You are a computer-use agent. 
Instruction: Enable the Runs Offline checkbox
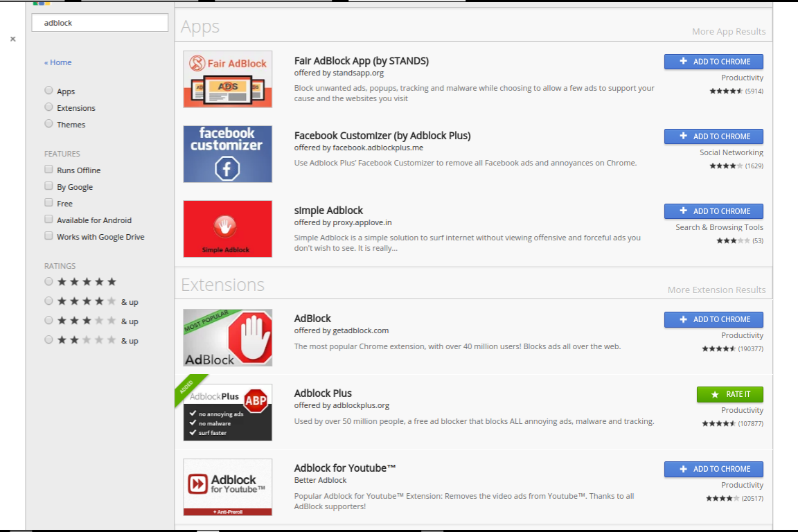point(49,169)
